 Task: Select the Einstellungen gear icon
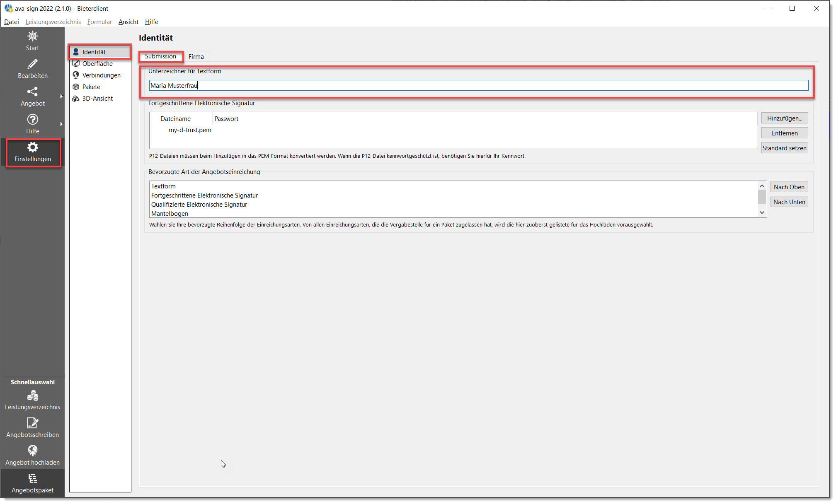click(33, 152)
